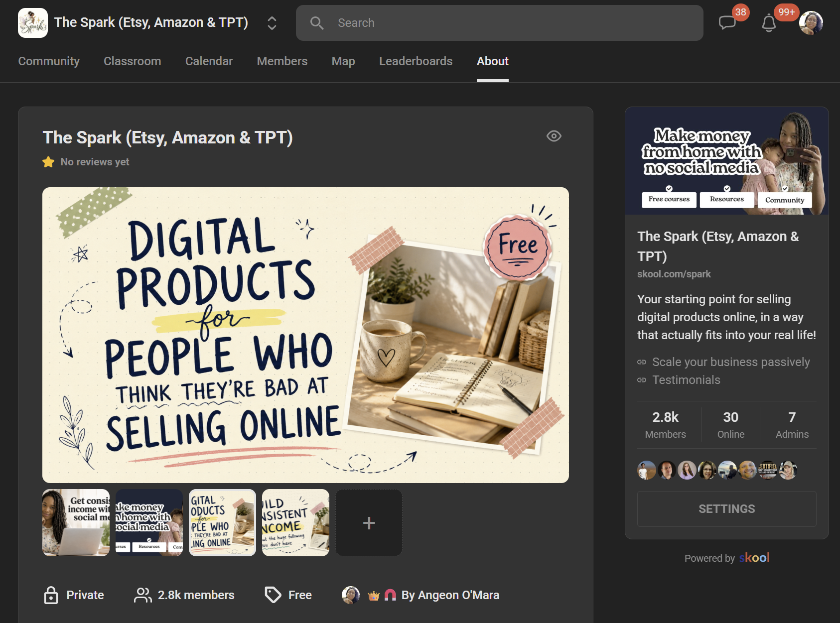Click the link icon beside Scale your business

[x=642, y=362]
